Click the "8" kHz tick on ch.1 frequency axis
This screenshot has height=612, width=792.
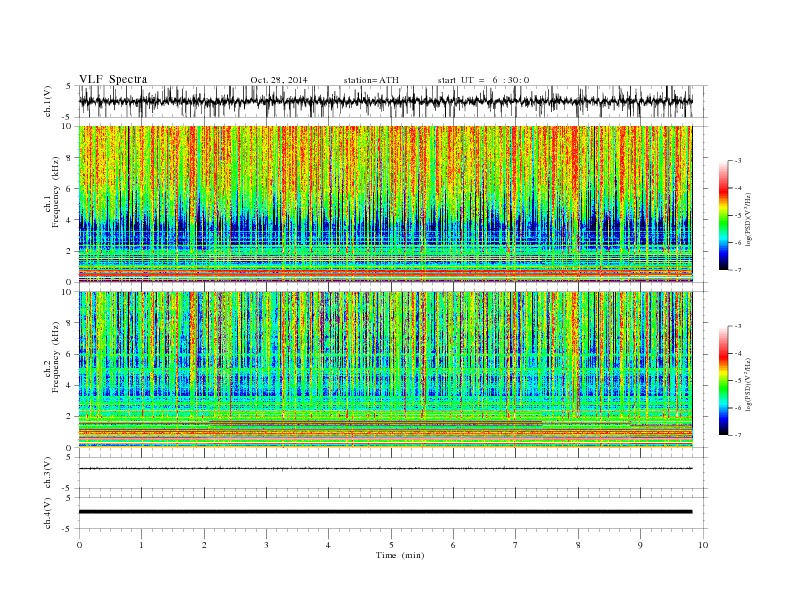[69, 158]
